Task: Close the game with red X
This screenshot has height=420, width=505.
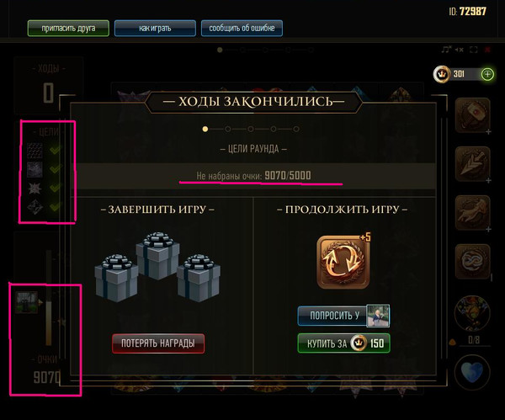Action: tap(487, 50)
